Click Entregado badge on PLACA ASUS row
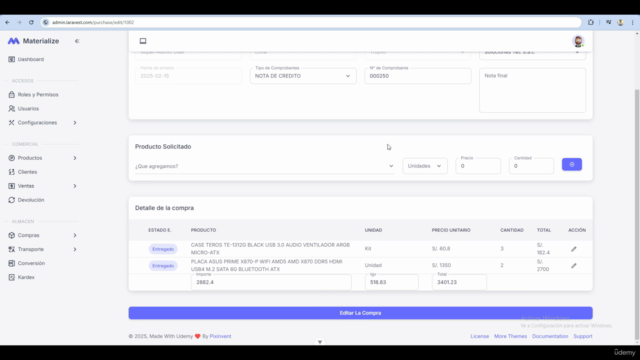Image resolution: width=640 pixels, height=360 pixels. point(163,266)
